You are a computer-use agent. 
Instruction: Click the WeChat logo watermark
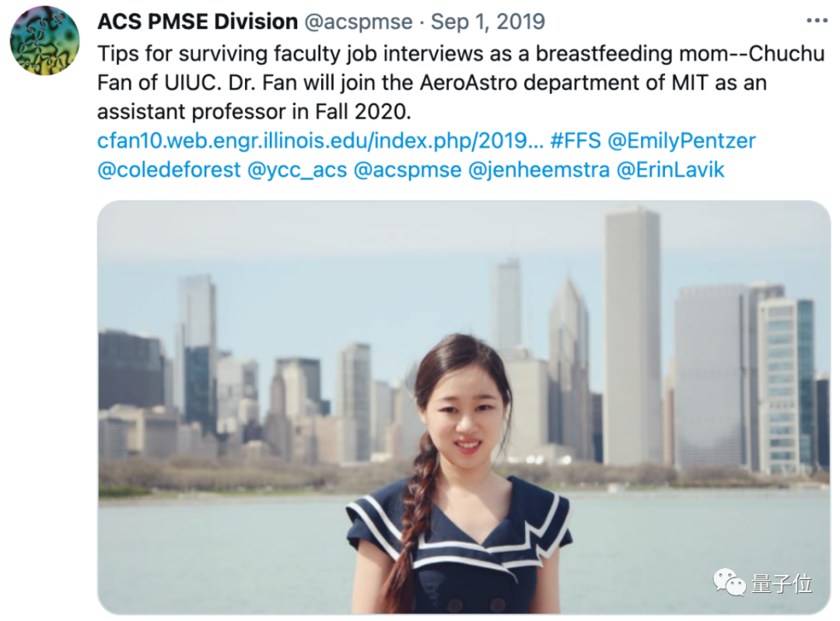point(730,582)
